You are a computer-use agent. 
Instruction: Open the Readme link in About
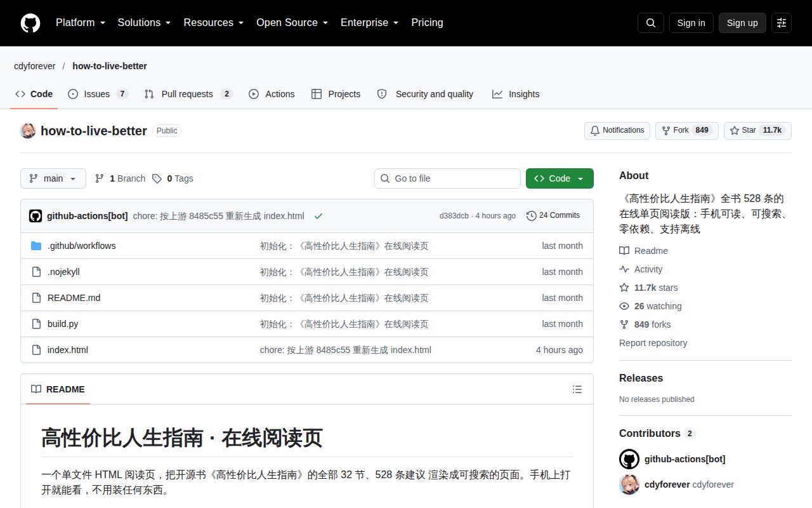tap(643, 251)
